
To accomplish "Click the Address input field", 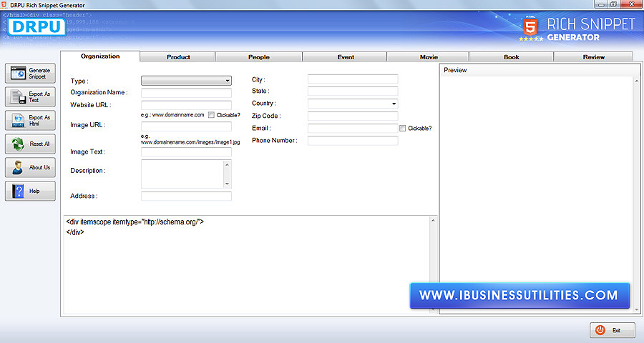I will 186,196.
